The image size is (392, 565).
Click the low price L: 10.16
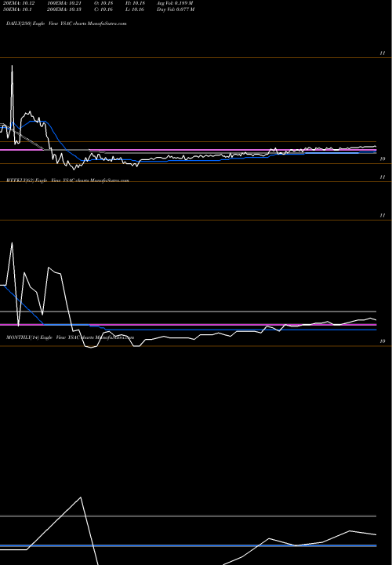(135, 9)
